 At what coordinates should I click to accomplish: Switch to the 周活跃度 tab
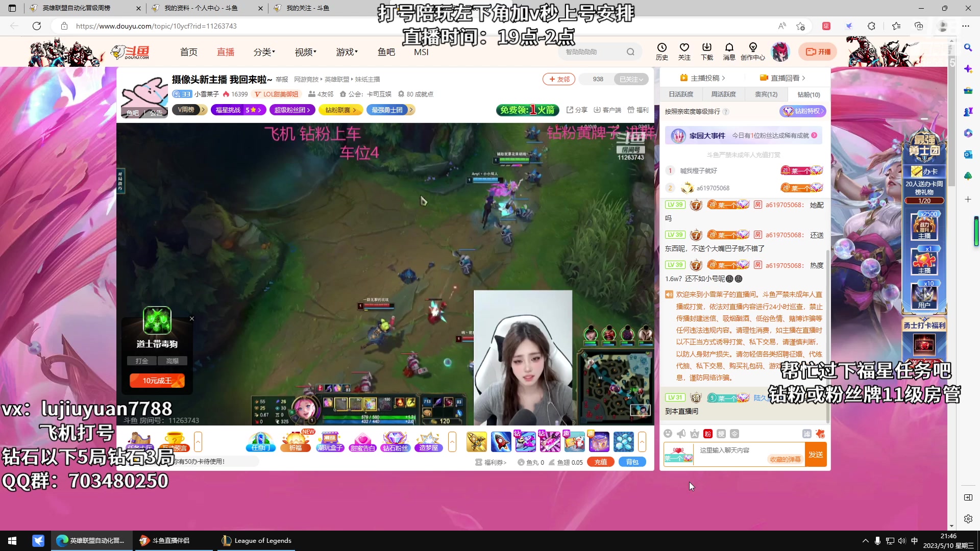(x=723, y=94)
